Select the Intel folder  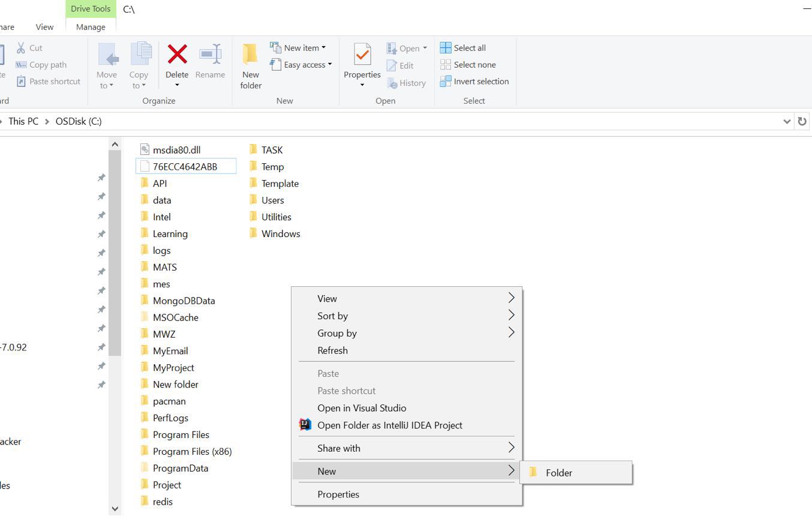click(155, 217)
